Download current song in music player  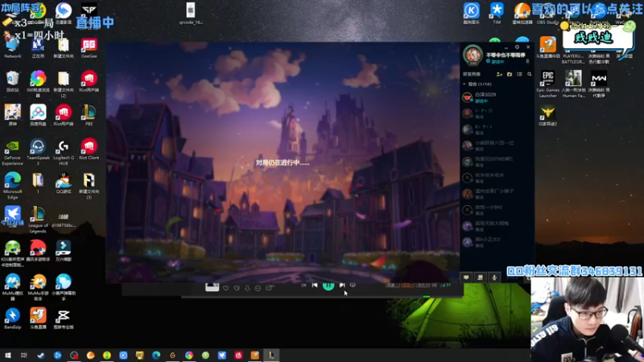[x=247, y=288]
